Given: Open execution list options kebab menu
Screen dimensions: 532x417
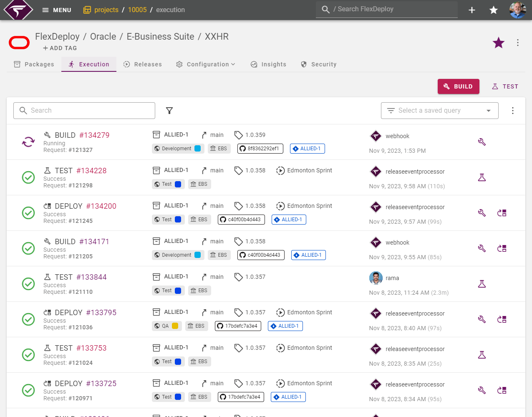Looking at the screenshot, I should [513, 111].
